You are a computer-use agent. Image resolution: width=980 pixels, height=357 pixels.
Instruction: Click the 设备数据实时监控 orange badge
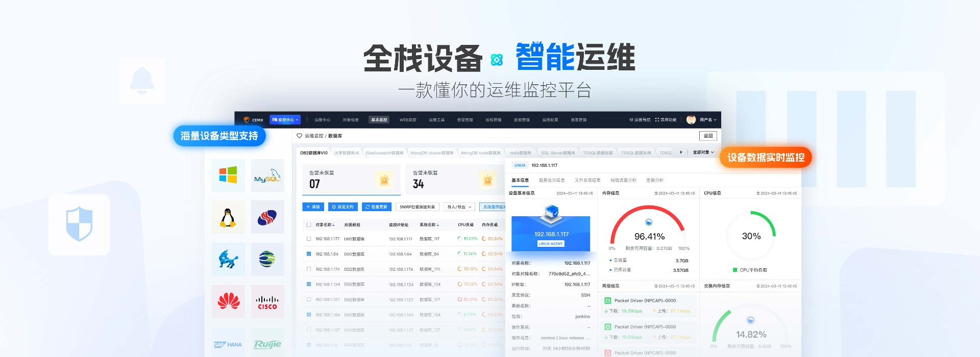(x=766, y=158)
